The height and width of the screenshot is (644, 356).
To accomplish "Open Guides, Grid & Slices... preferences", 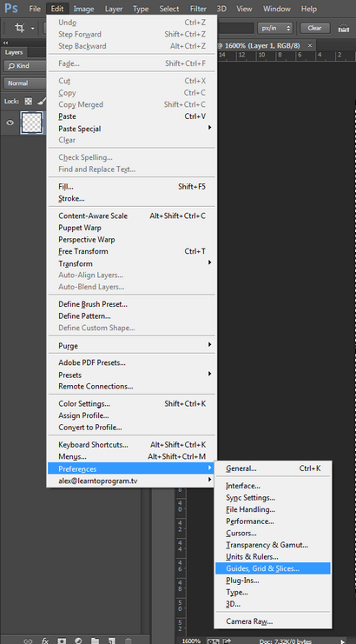I will [x=273, y=569].
